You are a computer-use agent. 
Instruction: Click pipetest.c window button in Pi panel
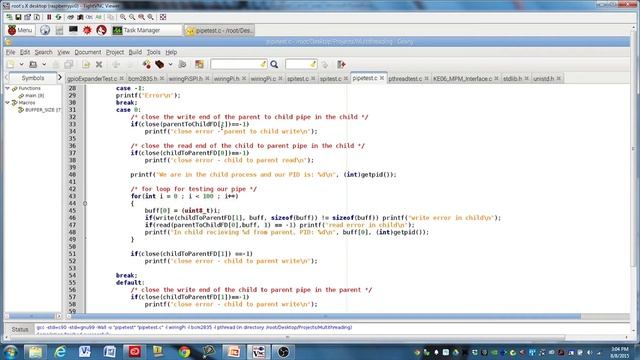pyautogui.click(x=220, y=30)
